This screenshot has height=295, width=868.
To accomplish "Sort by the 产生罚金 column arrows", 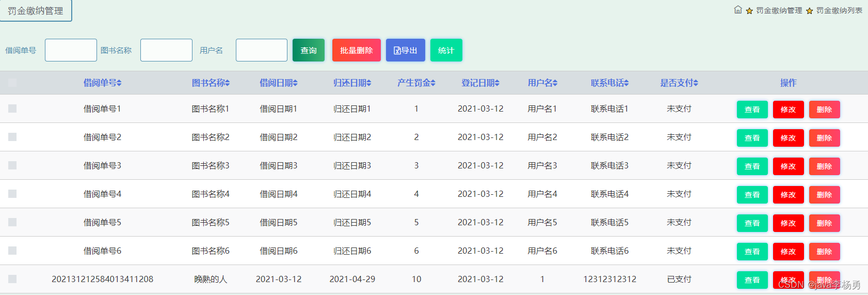I will coord(433,83).
